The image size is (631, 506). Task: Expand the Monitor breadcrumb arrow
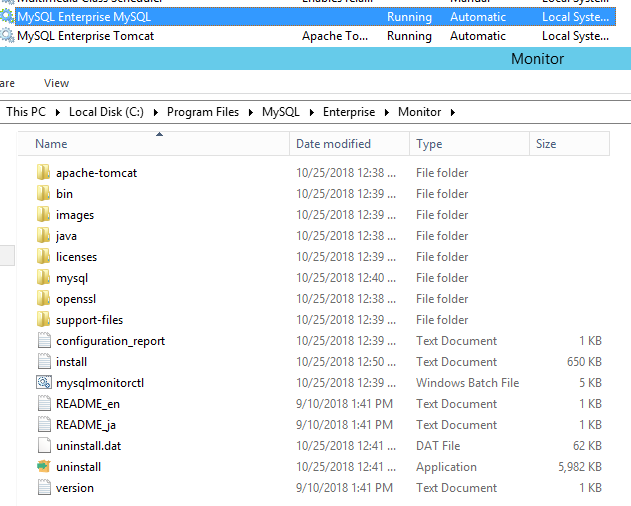[x=453, y=112]
